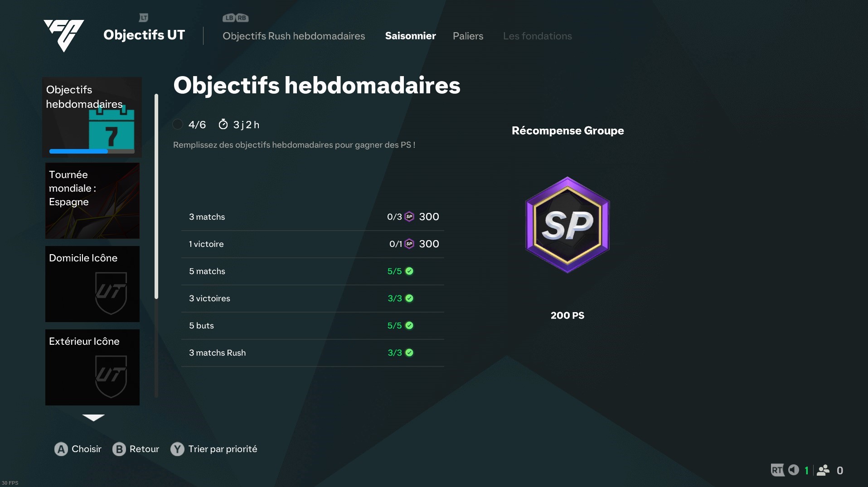Click Trier par priorité text
This screenshot has height=487, width=868.
pyautogui.click(x=223, y=449)
